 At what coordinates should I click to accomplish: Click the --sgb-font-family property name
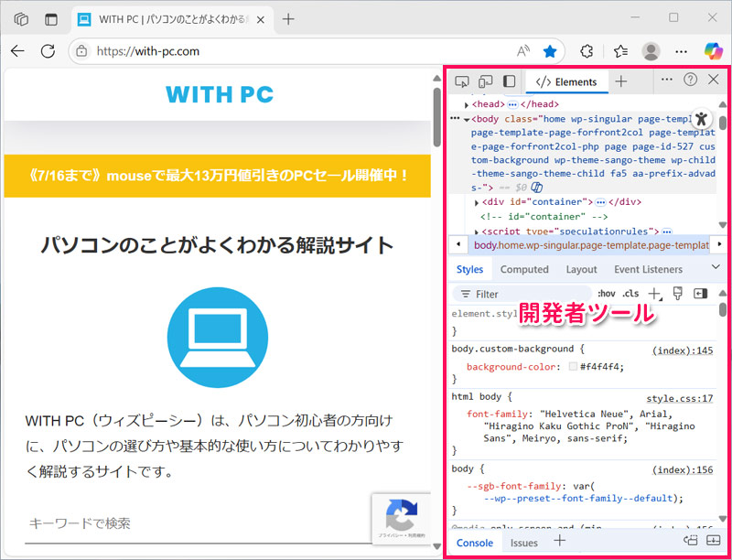513,486
